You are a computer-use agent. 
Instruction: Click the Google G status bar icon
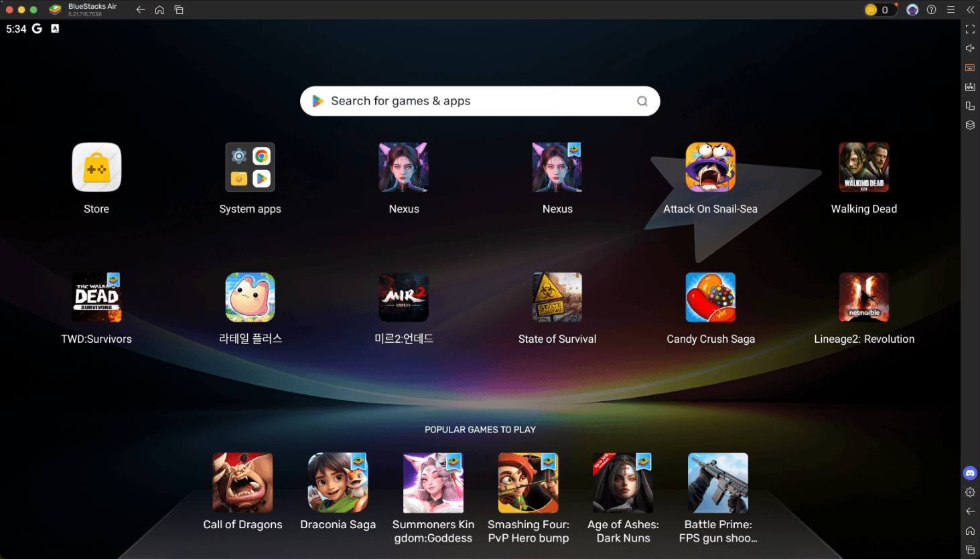point(37,29)
